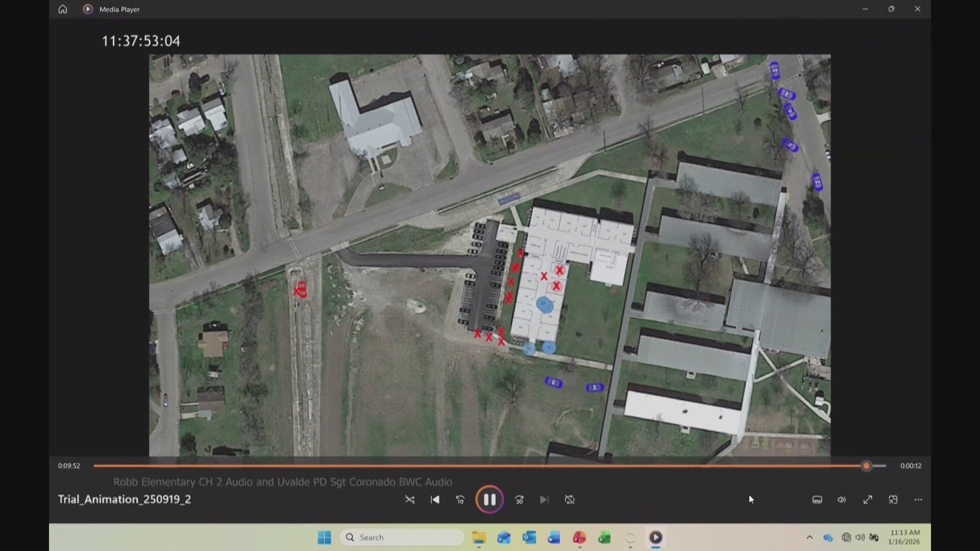Open Excel from the taskbar
This screenshot has width=980, height=551.
point(604,537)
